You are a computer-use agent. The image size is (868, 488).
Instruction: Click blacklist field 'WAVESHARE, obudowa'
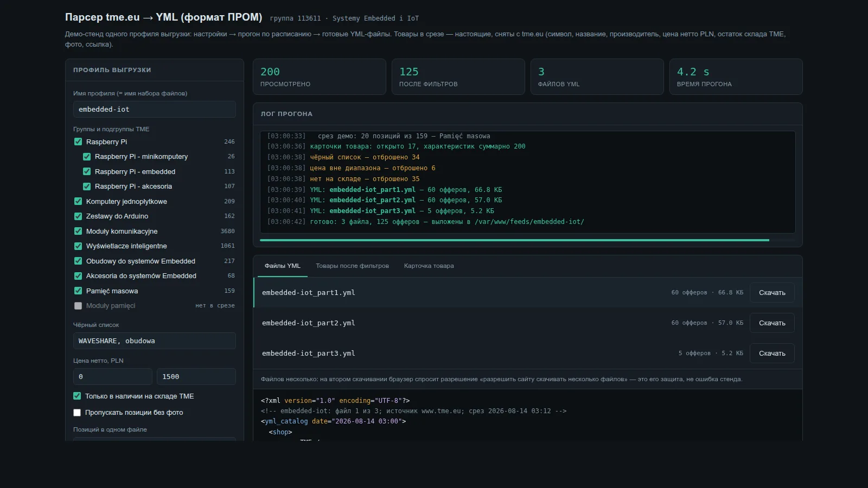click(x=155, y=341)
